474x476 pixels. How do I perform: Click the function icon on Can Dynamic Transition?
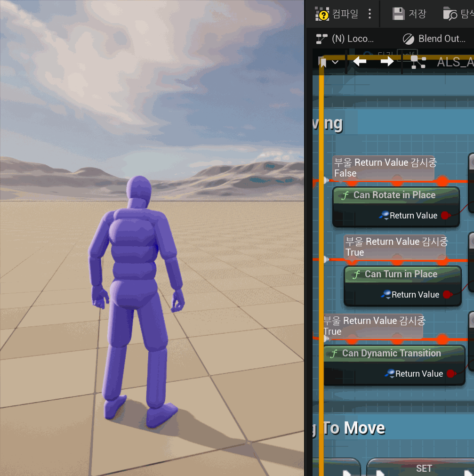pyautogui.click(x=334, y=354)
